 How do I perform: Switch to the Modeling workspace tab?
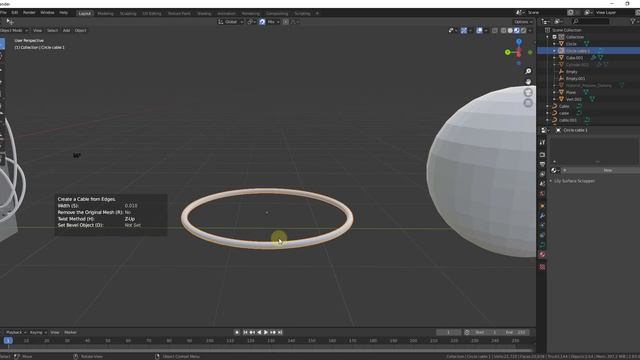105,13
